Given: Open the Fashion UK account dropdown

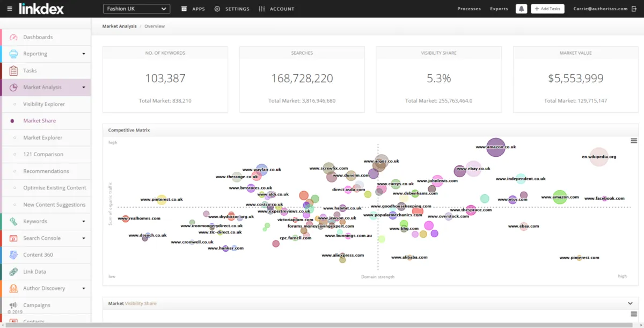Looking at the screenshot, I should click(x=136, y=9).
